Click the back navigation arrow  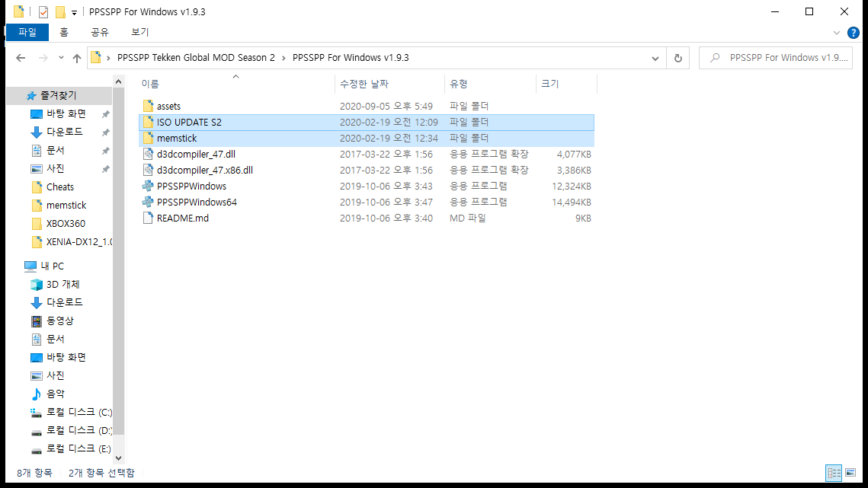pos(21,58)
